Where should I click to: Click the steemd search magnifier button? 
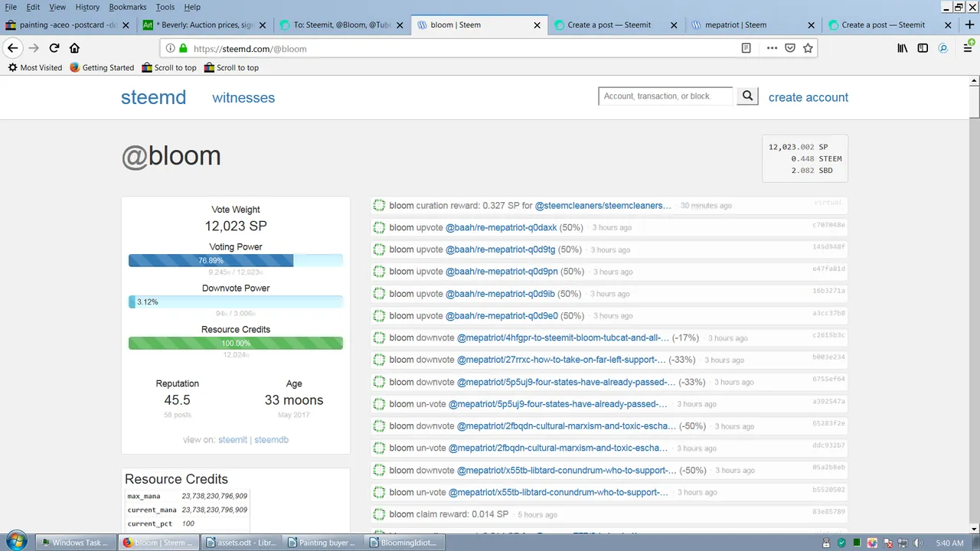tap(748, 96)
